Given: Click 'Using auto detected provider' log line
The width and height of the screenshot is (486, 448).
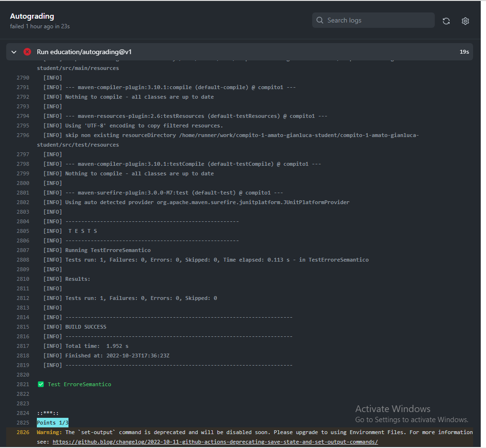Looking at the screenshot, I should pos(196,202).
